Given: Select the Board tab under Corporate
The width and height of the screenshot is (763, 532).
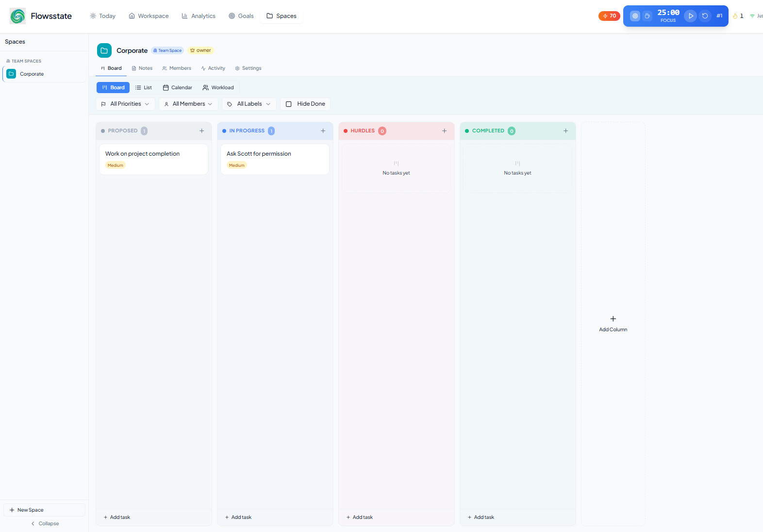Looking at the screenshot, I should [x=111, y=68].
